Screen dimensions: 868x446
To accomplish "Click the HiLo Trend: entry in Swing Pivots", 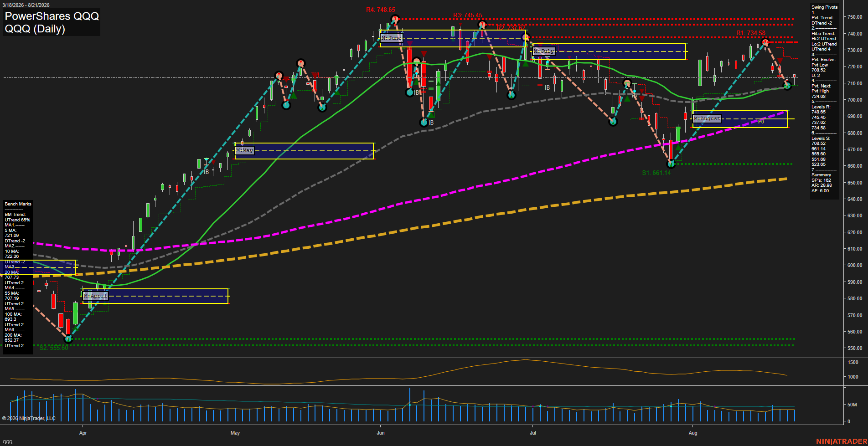I will 823,34.
